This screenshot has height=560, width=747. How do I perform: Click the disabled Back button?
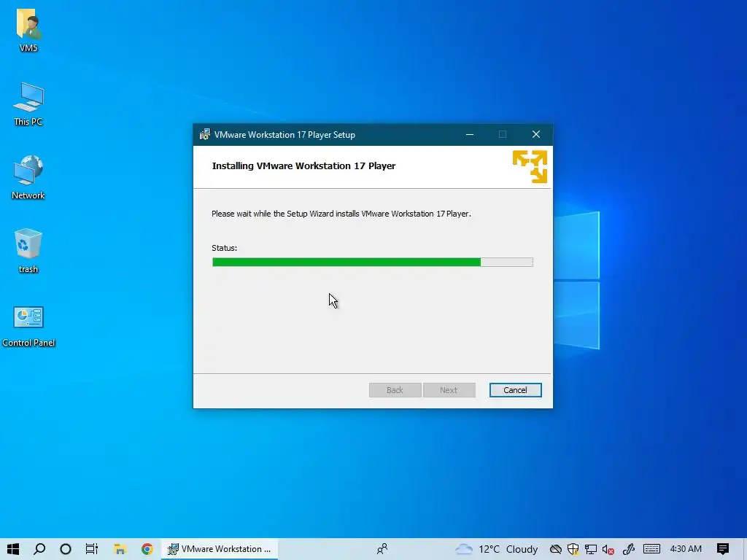click(x=395, y=390)
